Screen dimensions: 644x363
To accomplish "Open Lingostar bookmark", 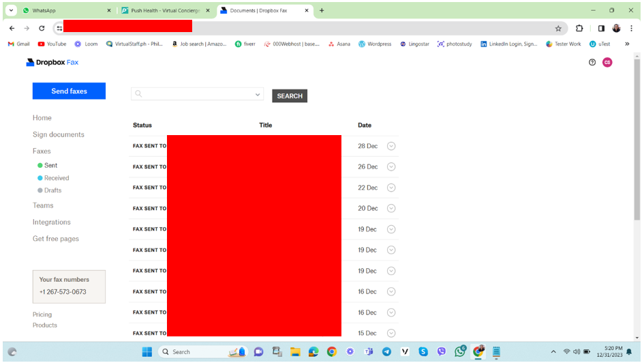I will point(414,44).
